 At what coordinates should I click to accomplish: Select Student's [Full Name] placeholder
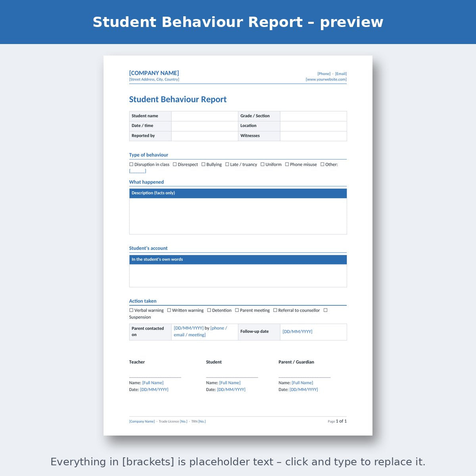pyautogui.click(x=230, y=383)
